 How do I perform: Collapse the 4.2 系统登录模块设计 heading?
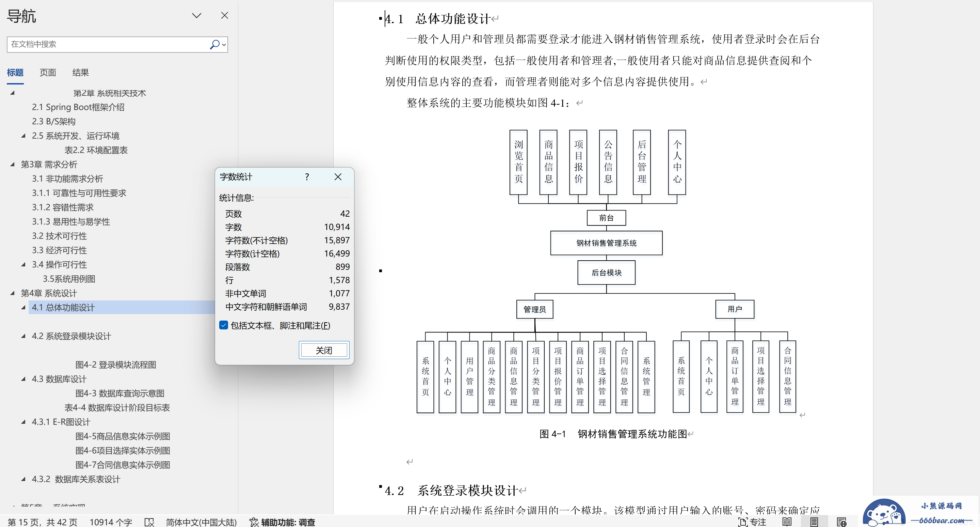pos(23,336)
